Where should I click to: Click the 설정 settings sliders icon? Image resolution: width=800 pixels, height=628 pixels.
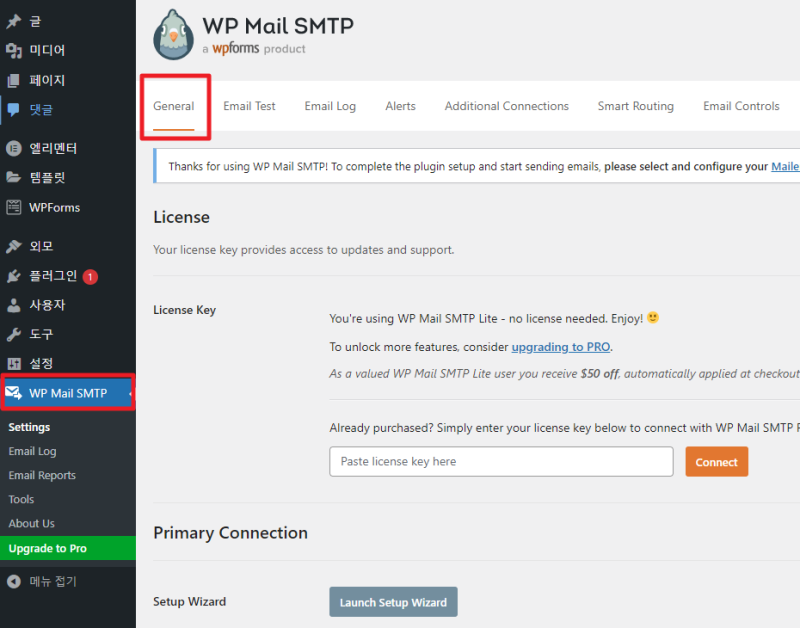pos(14,363)
